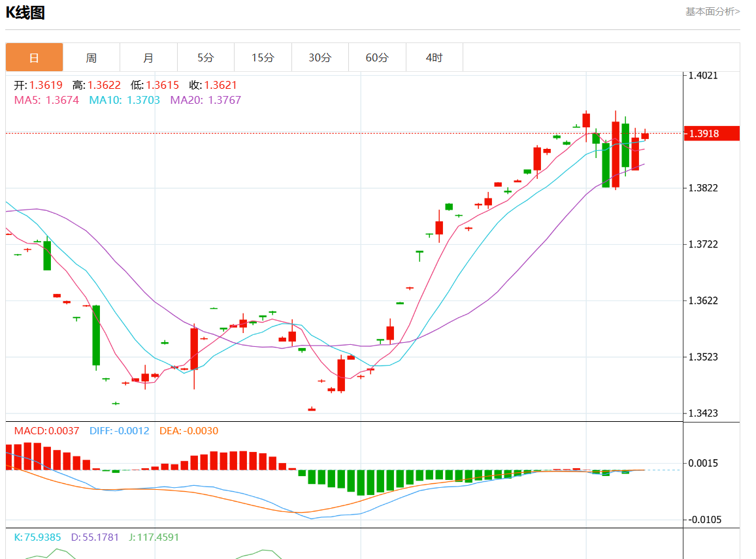The width and height of the screenshot is (756, 559).
Task: Show the 30分 interval chart
Action: [x=320, y=57]
